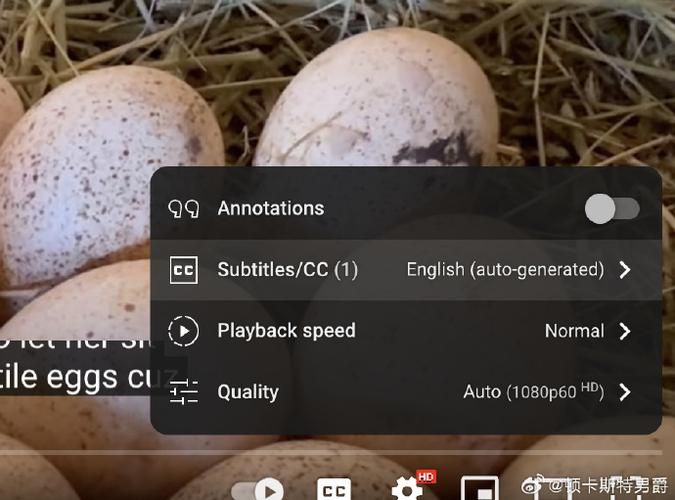
Task: Click the Quality sliders icon
Action: (x=184, y=392)
